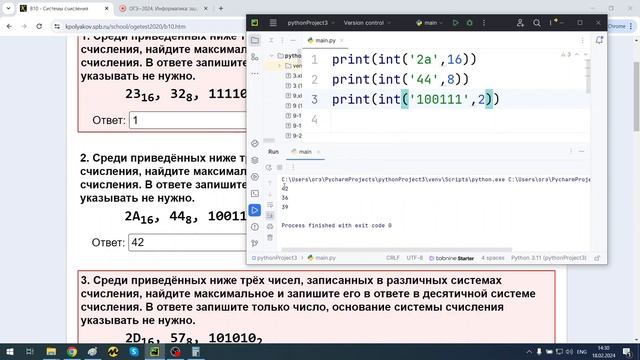The height and width of the screenshot is (360, 640).
Task: Open more tool windows ellipsis in sidebar
Action: click(x=255, y=73)
